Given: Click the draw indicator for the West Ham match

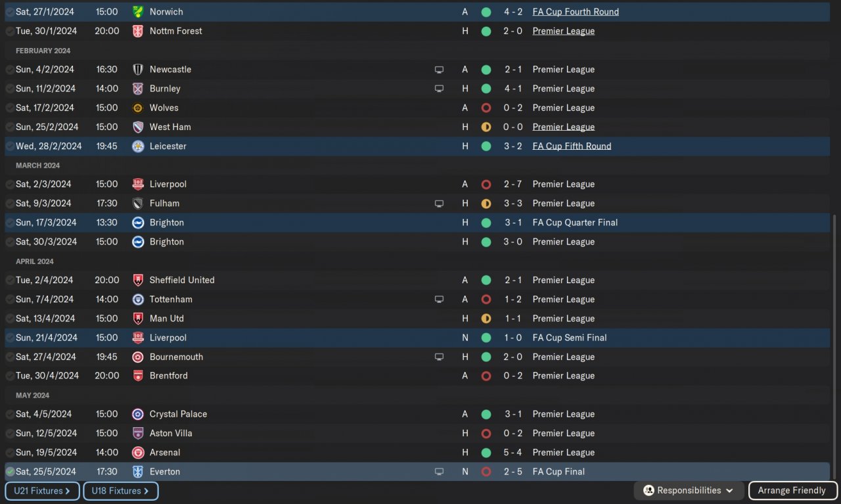Looking at the screenshot, I should 486,127.
